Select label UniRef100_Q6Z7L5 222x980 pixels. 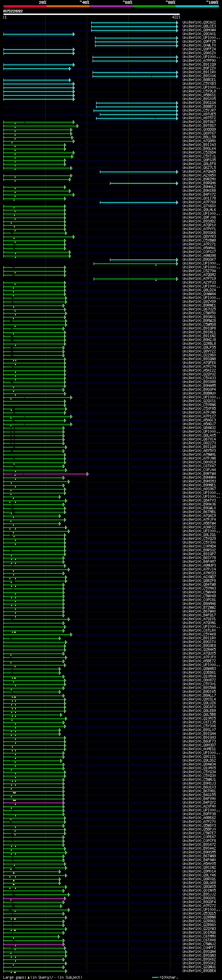coord(199,168)
